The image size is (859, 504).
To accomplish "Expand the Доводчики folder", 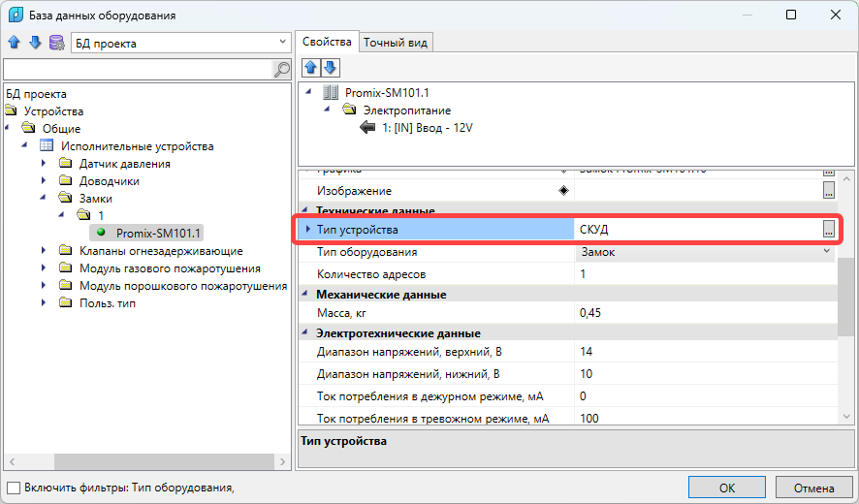I will coord(44,181).
